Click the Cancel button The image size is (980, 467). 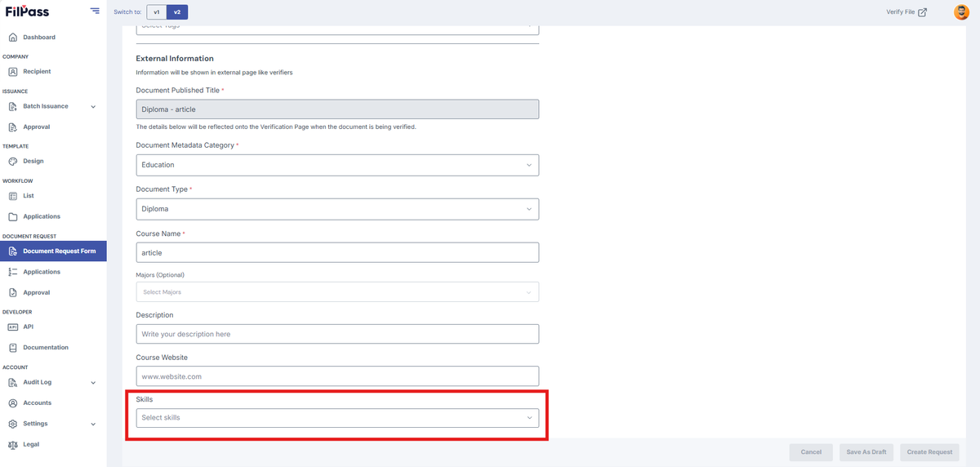pyautogui.click(x=811, y=452)
